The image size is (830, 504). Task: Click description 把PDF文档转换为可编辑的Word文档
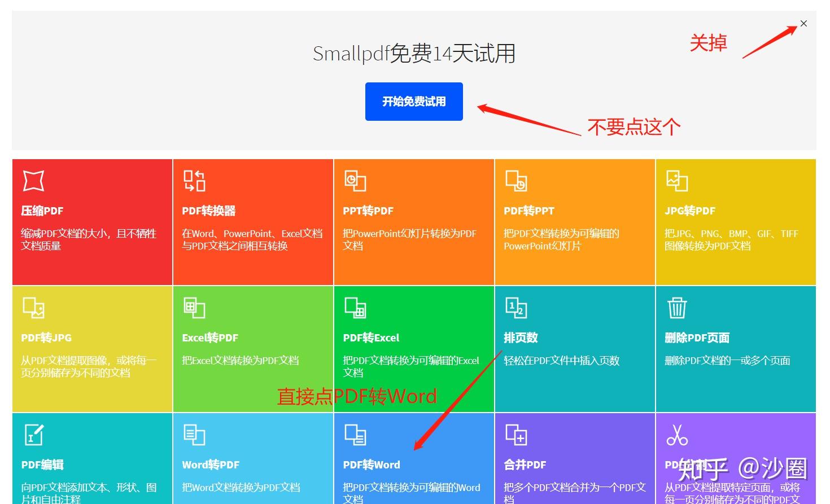pyautogui.click(x=412, y=493)
